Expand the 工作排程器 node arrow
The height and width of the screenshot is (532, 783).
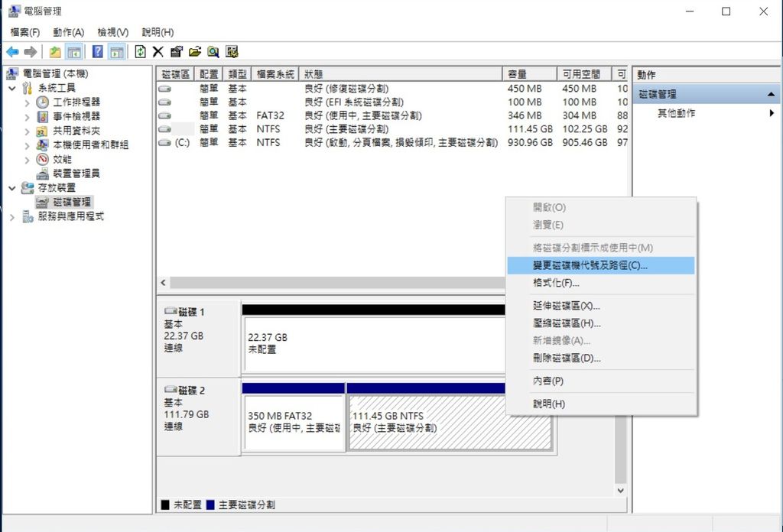[27, 102]
